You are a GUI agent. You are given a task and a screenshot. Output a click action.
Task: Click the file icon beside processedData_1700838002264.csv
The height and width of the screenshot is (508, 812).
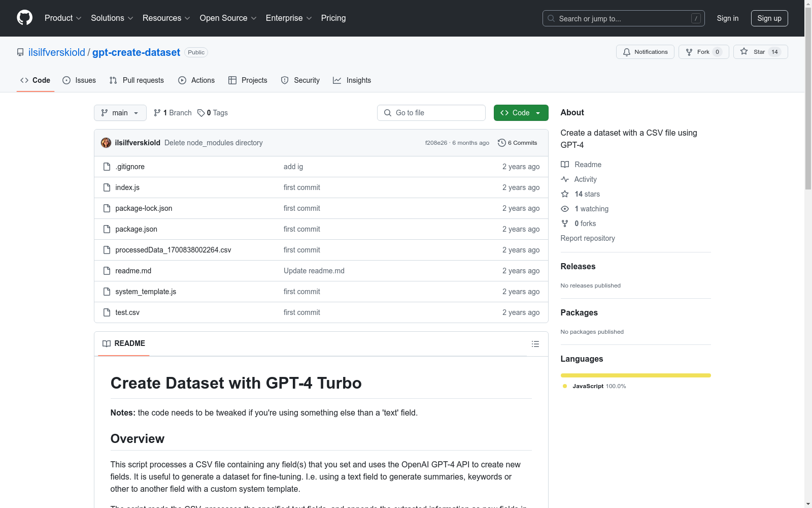[107, 250]
